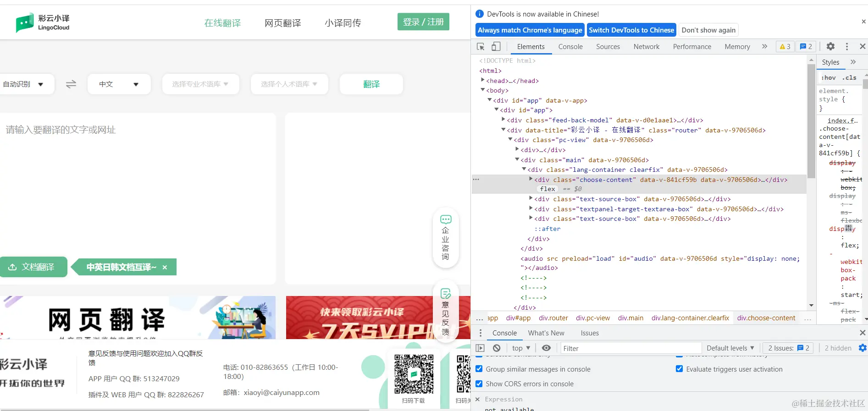Click the 登录 / 注册 button
This screenshot has height=411, width=868.
coord(423,22)
